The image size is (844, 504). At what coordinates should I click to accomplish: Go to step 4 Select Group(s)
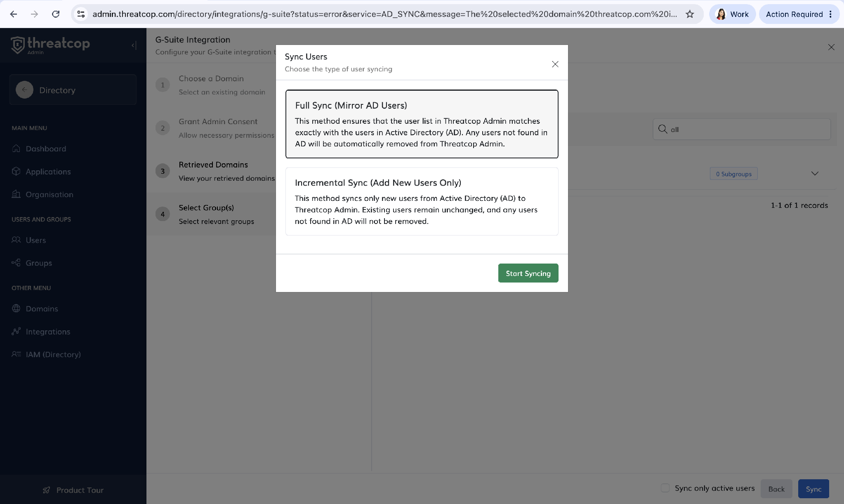210,214
